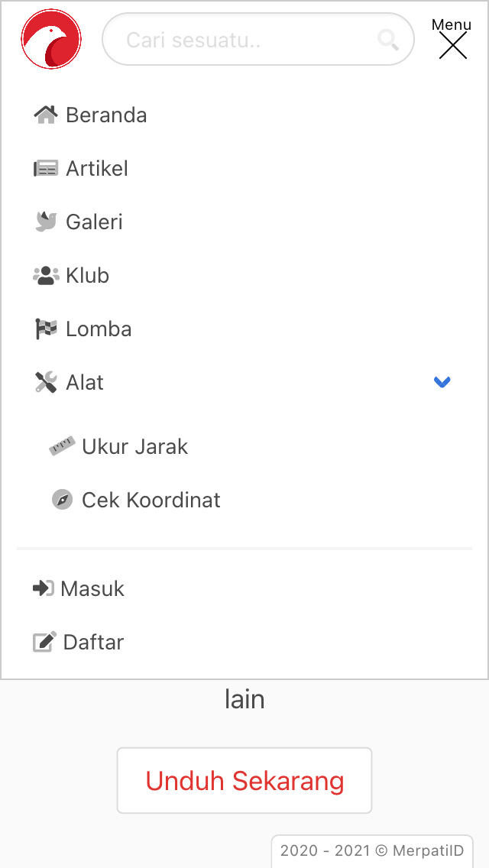The image size is (489, 868).
Task: Click the house icon beside Beranda
Action: point(46,115)
